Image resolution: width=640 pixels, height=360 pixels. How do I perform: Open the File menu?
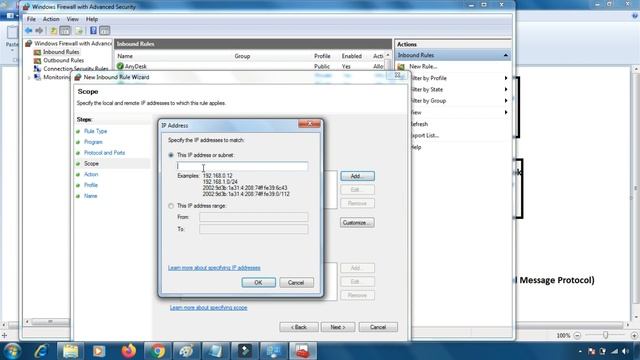31,19
